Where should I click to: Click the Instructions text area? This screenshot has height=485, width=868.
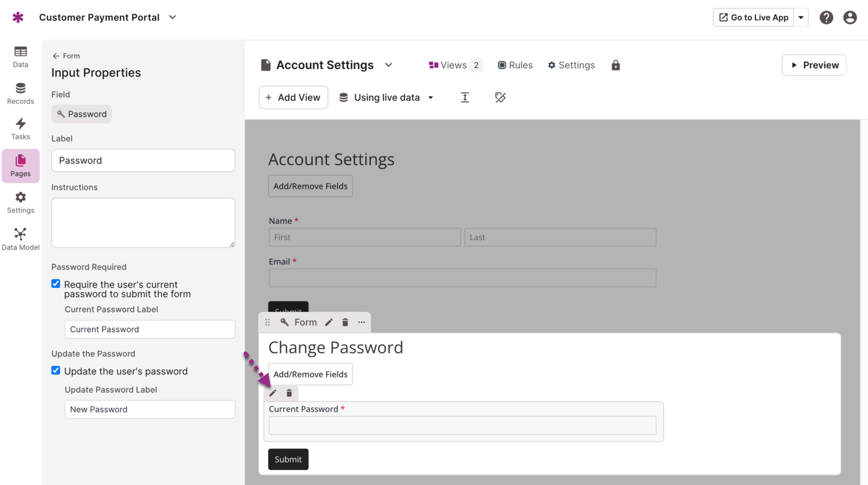coord(143,223)
